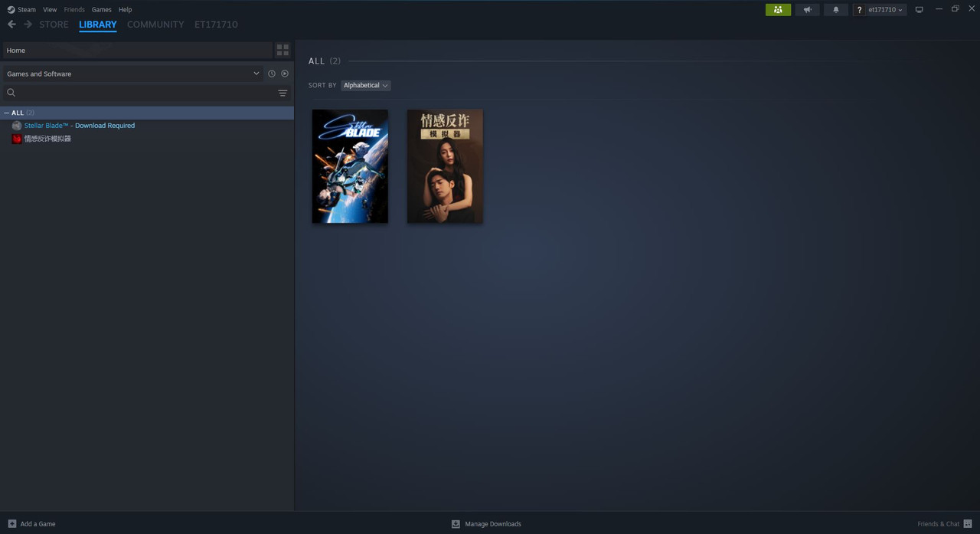Expand the Games and Software filter dropdown

click(x=133, y=74)
